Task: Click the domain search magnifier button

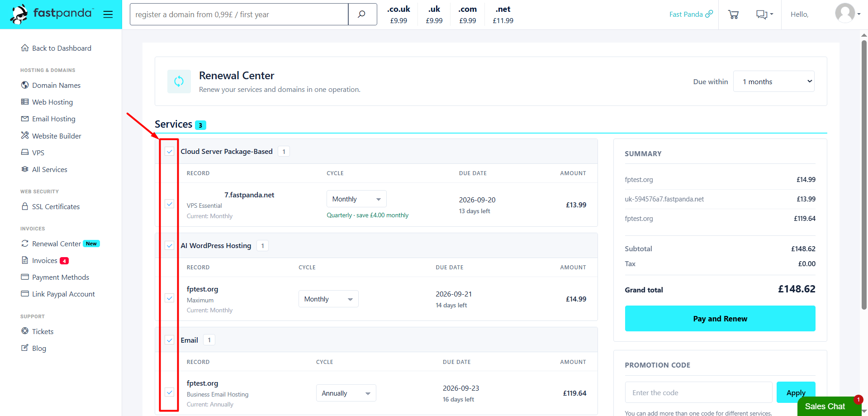Action: pyautogui.click(x=362, y=14)
